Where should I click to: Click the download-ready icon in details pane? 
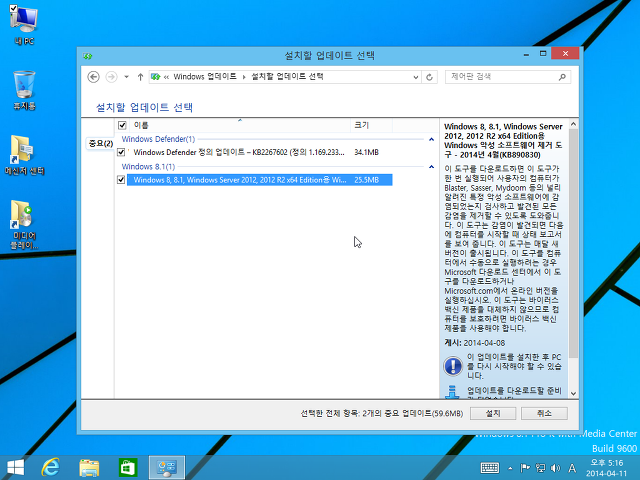[x=452, y=392]
